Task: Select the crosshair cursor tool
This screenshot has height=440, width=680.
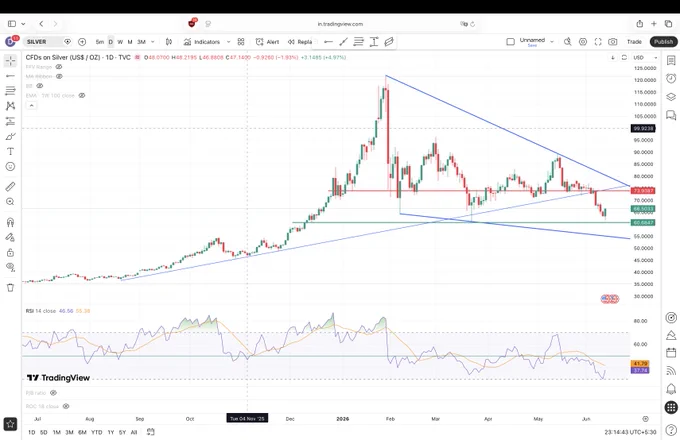Action: tap(10, 61)
